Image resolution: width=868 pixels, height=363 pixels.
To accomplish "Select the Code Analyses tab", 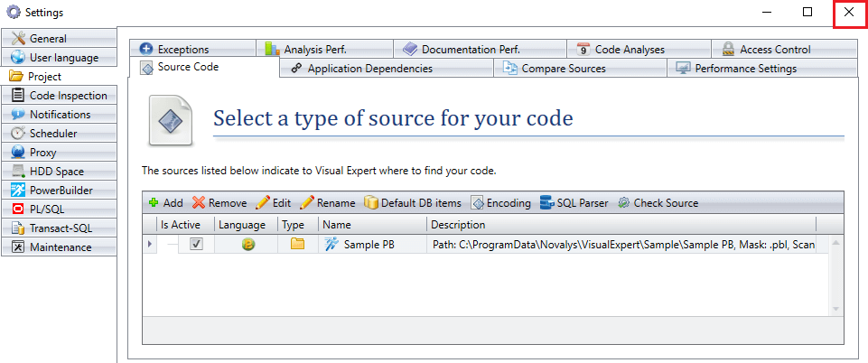I will [630, 50].
